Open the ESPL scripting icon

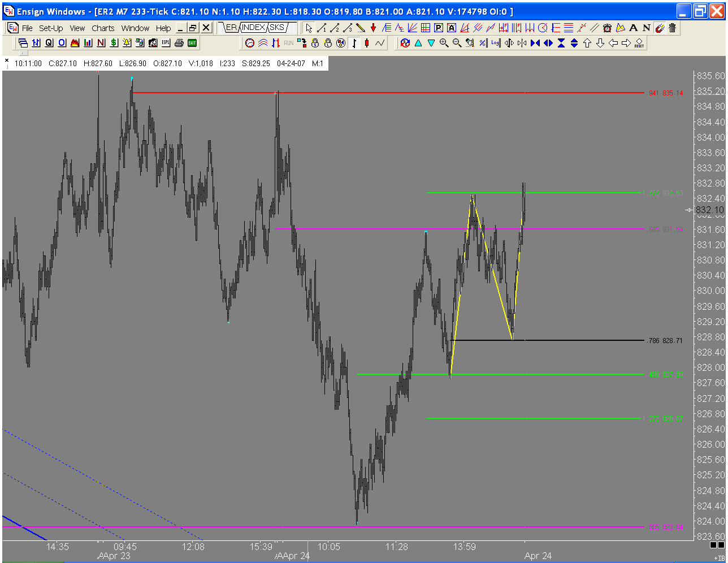(x=166, y=42)
